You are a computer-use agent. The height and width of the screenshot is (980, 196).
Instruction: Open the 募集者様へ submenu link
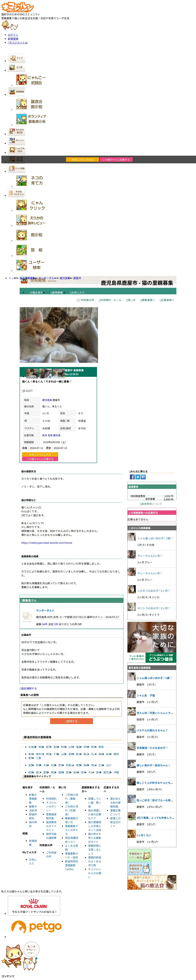[x=147, y=300]
